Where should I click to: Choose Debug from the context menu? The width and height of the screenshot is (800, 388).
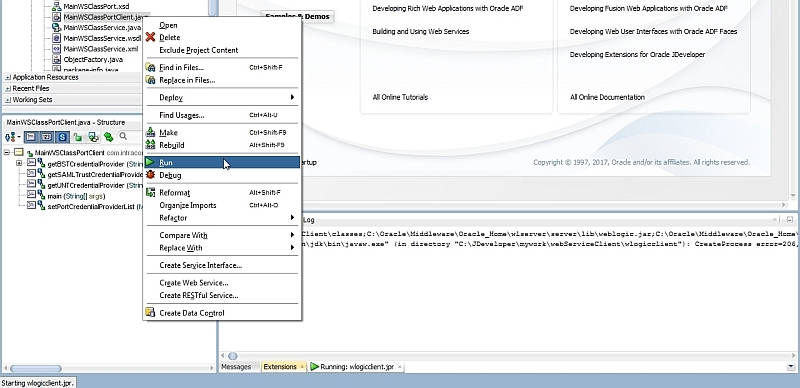(222, 175)
